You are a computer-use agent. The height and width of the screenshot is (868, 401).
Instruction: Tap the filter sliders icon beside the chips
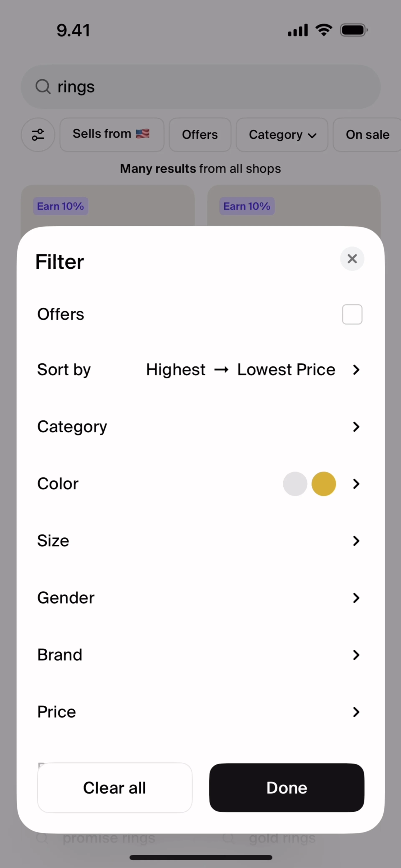coord(38,134)
